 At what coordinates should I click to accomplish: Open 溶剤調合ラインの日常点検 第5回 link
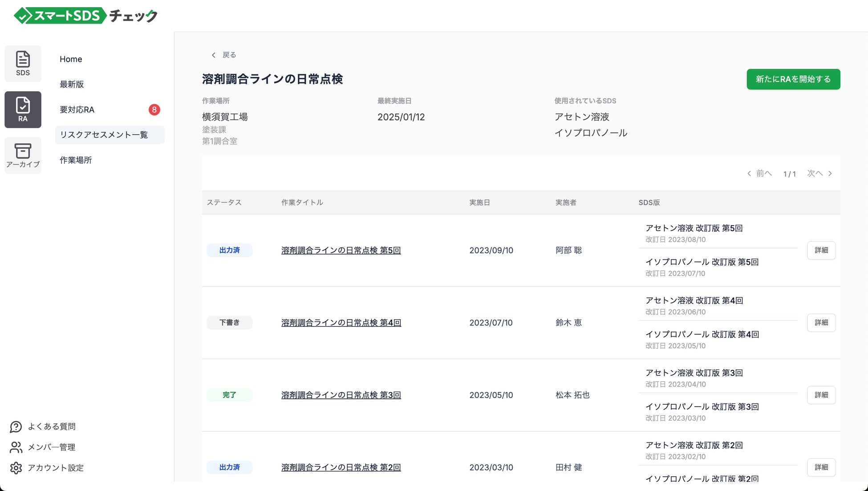(341, 251)
